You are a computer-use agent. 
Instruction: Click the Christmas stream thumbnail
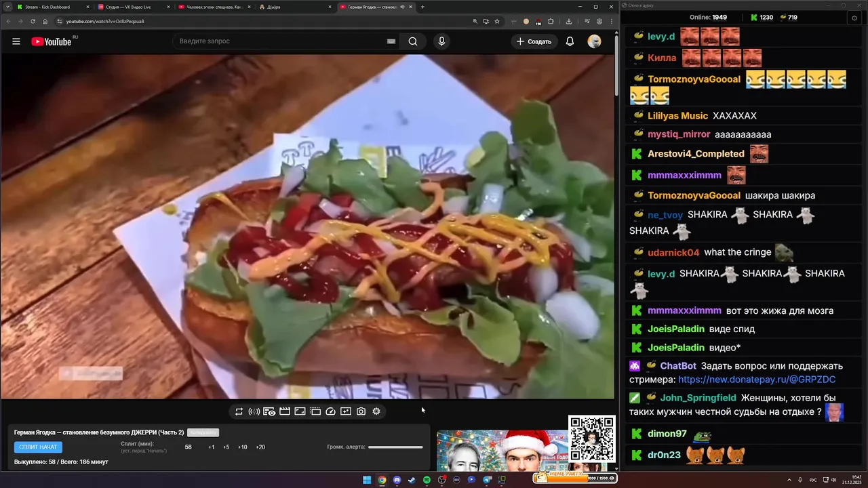coord(502,451)
